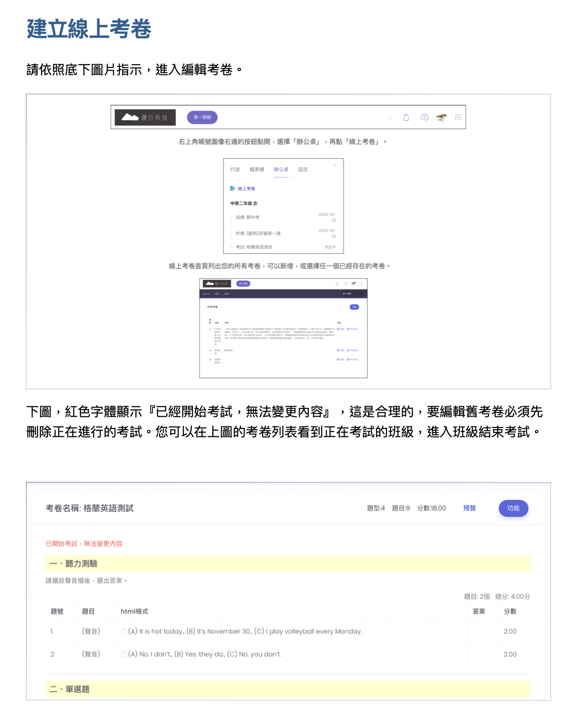Open the nine-dot apps grid menu
This screenshot has width=578, height=728.
coord(458,117)
